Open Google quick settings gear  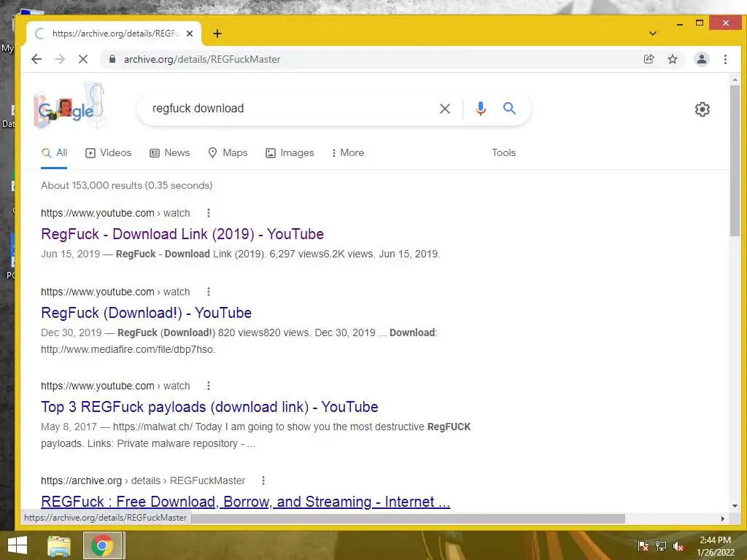703,109
